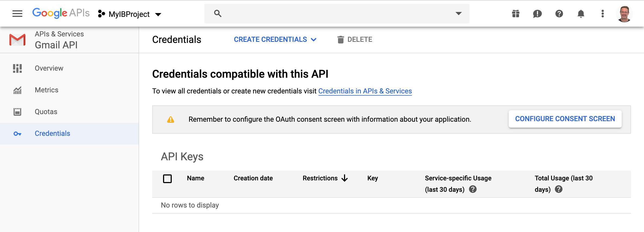Screen dimensions: 644x232
Task: Show notifications via the bell icon
Action: pos(581,14)
